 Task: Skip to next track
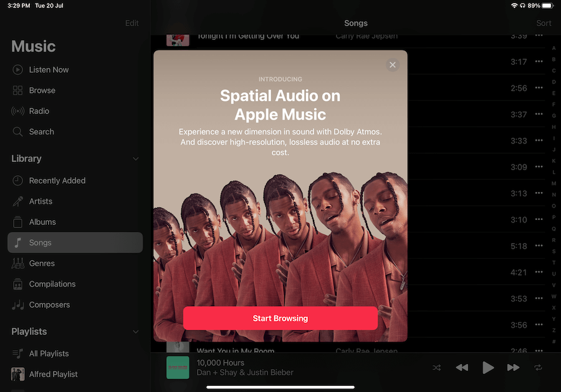tap(513, 368)
